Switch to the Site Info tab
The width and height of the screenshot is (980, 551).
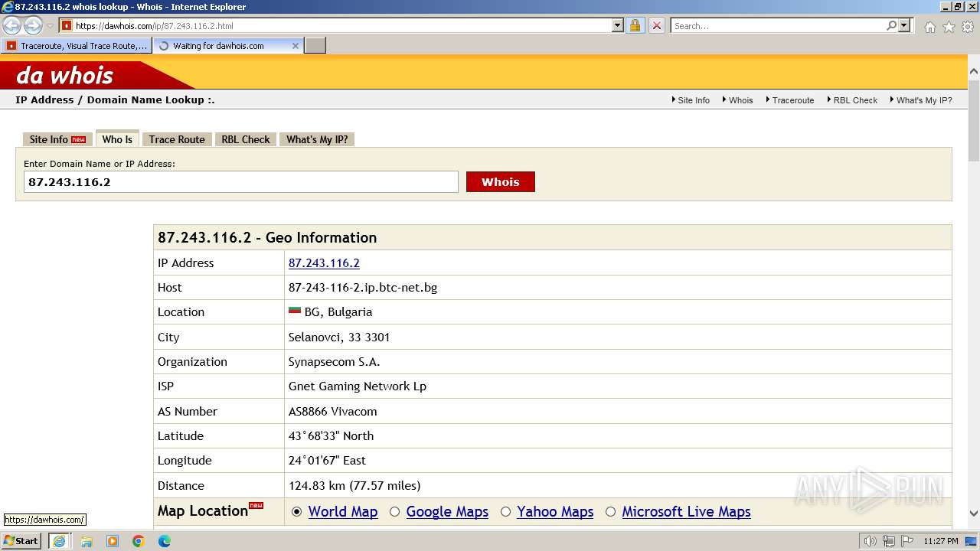(x=57, y=139)
